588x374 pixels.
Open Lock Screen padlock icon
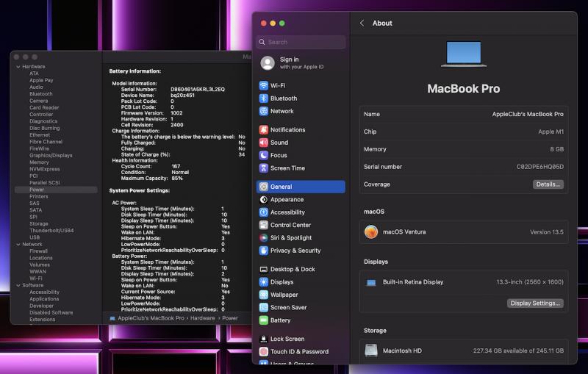[264, 339]
